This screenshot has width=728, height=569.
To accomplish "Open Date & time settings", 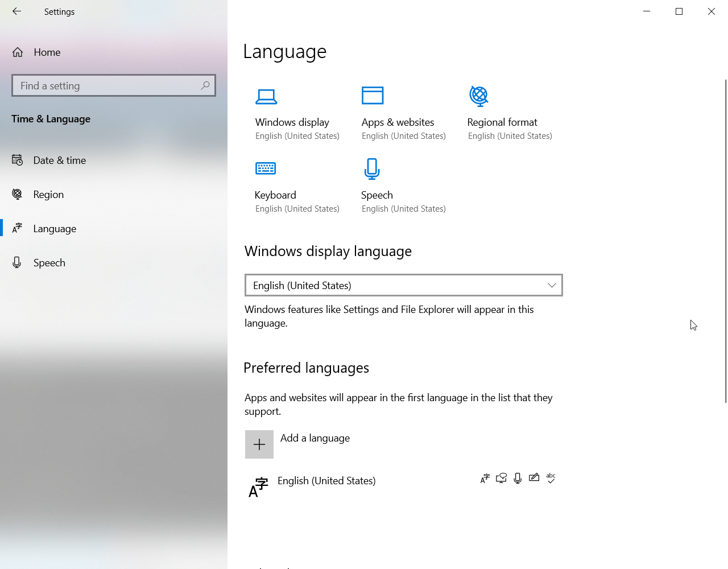I will click(x=114, y=160).
